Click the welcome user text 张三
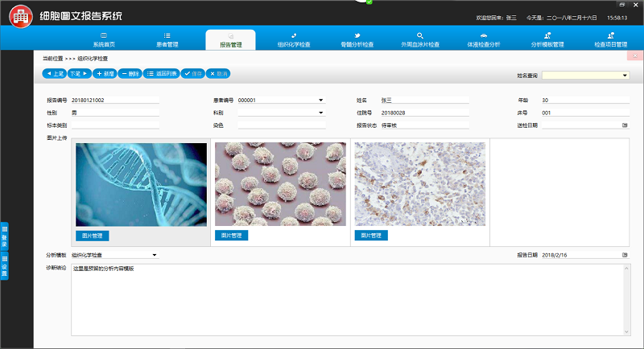Viewport: 644px width, 349px height. (511, 18)
